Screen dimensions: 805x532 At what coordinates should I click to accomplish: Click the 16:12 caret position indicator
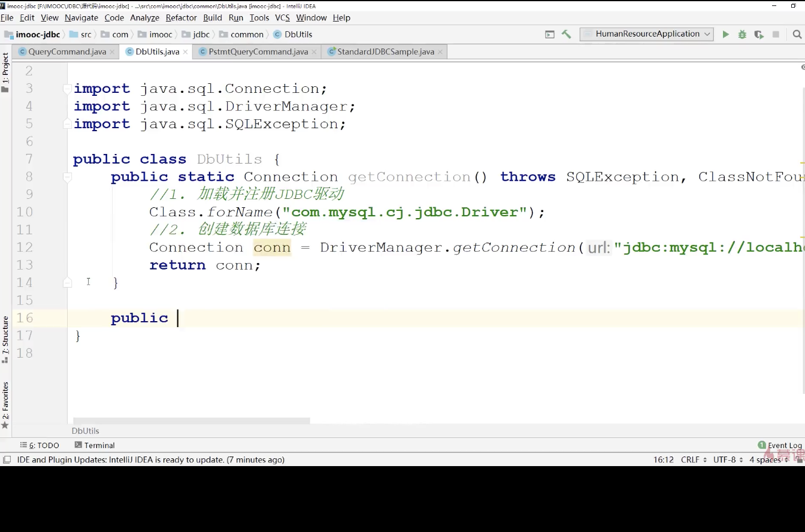664,460
